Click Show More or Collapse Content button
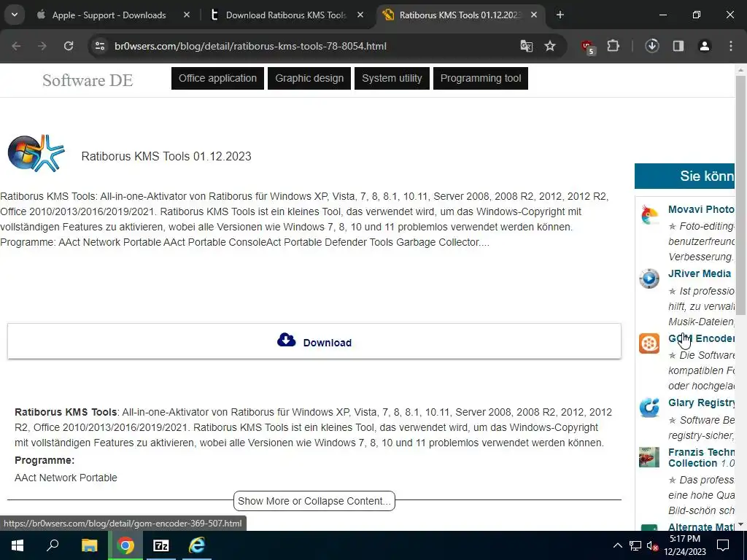 click(x=314, y=501)
